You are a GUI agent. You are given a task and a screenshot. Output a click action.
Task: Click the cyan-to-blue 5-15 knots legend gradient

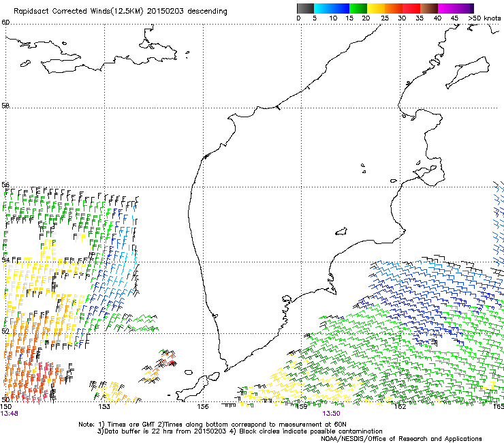tap(332, 8)
